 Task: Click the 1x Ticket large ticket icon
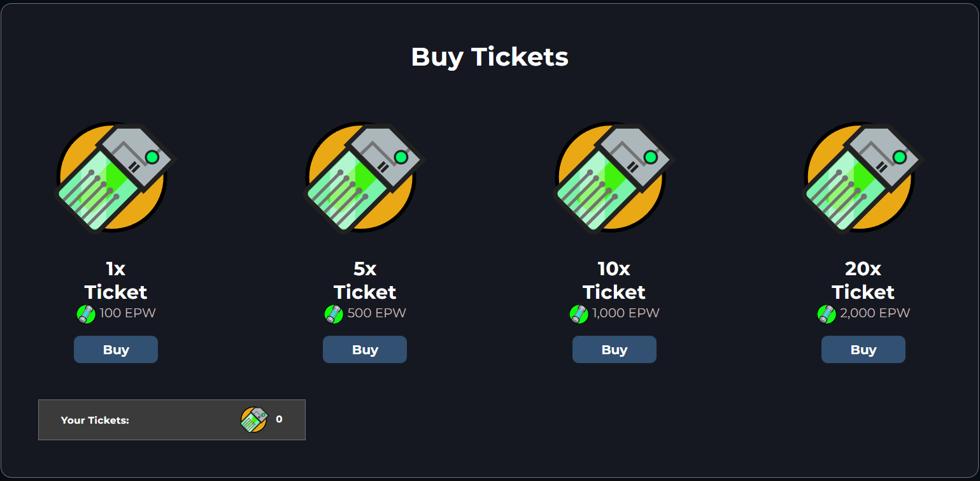coord(116,178)
